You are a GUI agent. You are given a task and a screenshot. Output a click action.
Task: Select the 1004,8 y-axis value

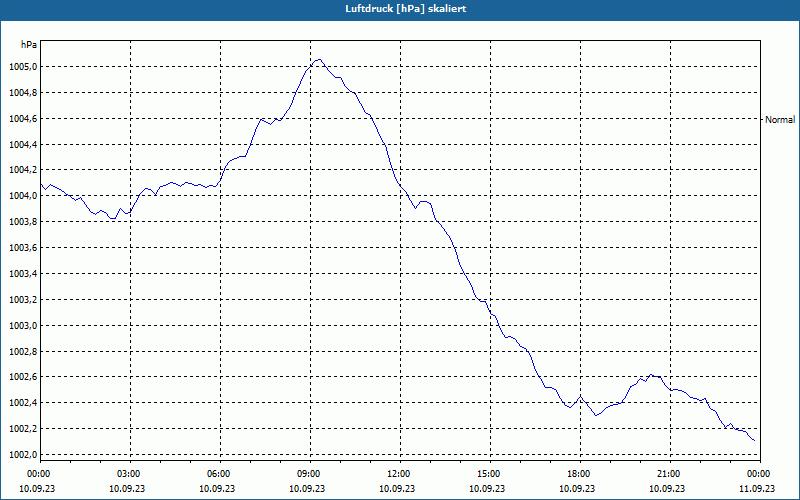coord(22,93)
